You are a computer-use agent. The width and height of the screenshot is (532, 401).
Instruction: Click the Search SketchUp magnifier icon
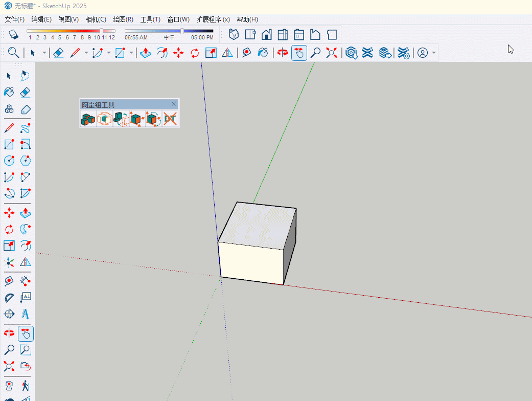point(13,53)
